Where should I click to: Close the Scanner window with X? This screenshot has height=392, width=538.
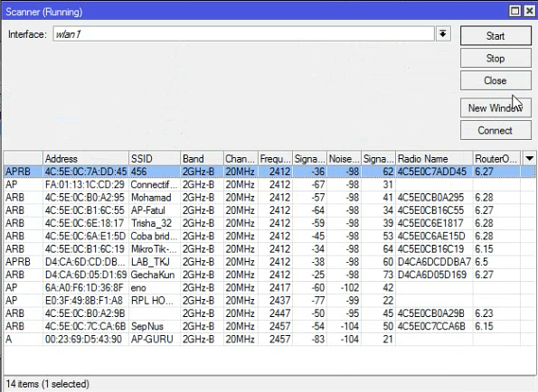click(530, 12)
